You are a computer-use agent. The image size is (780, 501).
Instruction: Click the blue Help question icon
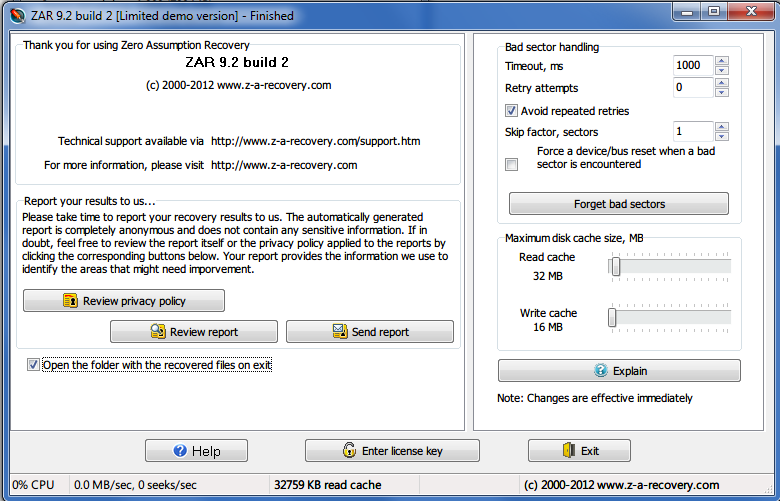click(181, 451)
